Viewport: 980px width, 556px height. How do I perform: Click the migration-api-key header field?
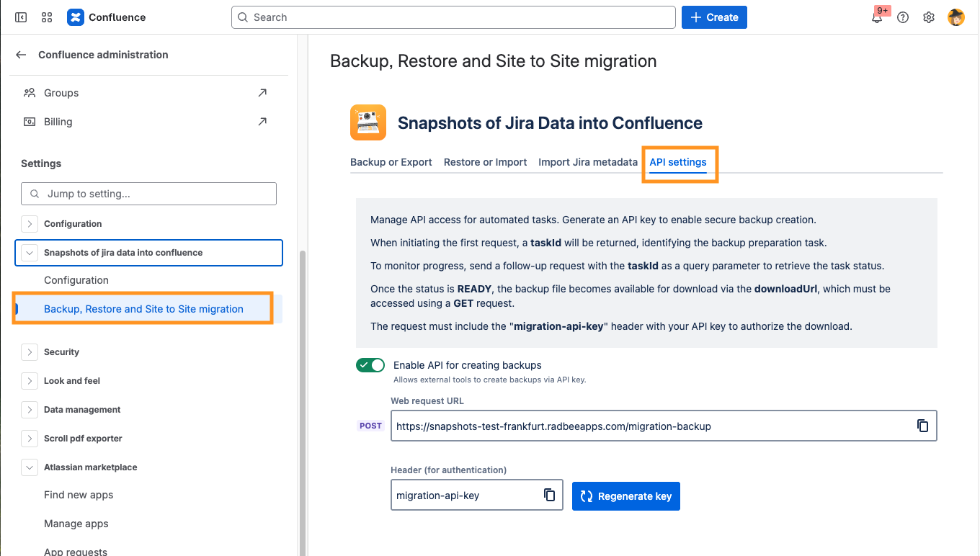477,495
